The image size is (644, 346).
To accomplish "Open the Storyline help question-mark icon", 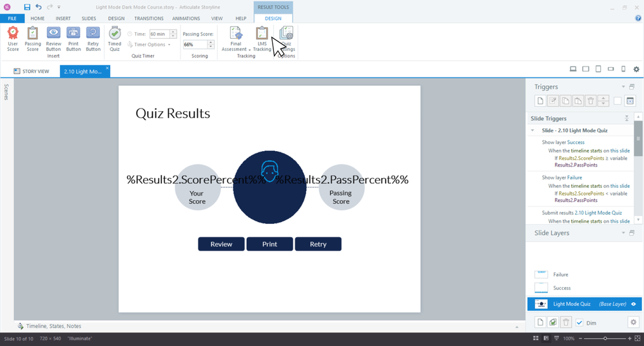I will (638, 18).
